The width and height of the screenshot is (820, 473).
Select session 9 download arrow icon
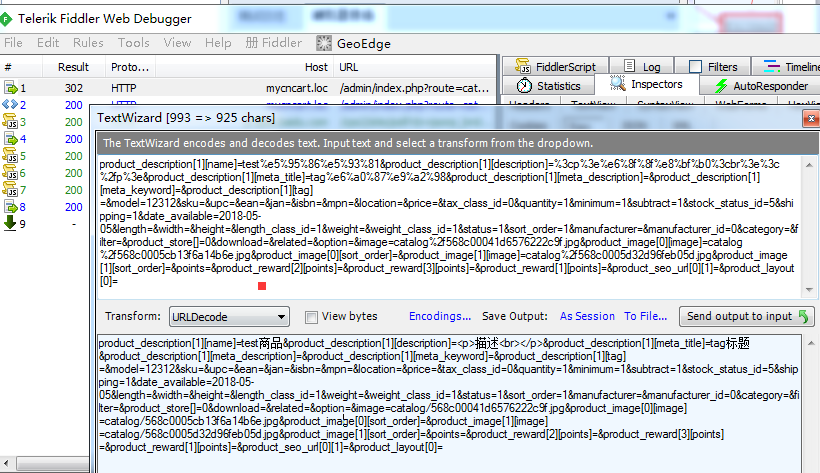pos(10,223)
